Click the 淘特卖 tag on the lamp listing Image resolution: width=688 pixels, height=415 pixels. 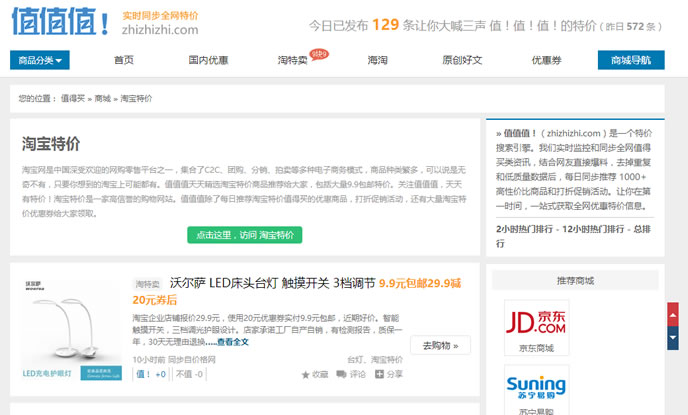click(147, 284)
